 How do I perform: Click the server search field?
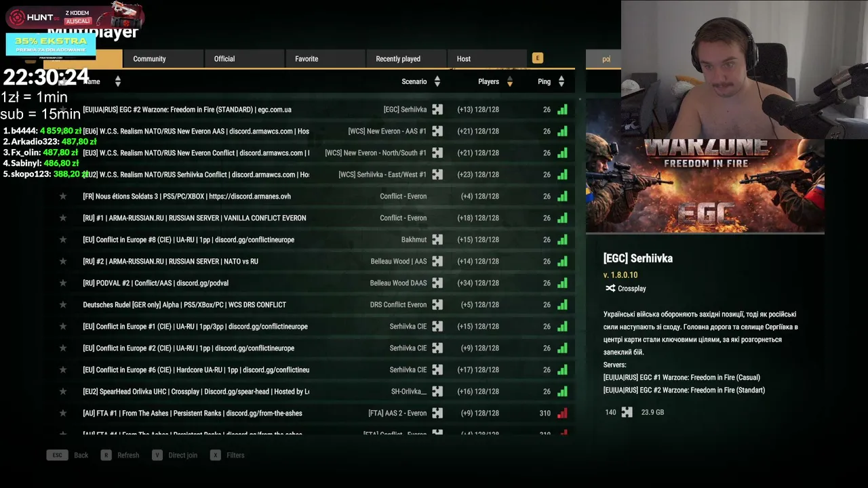(x=604, y=59)
